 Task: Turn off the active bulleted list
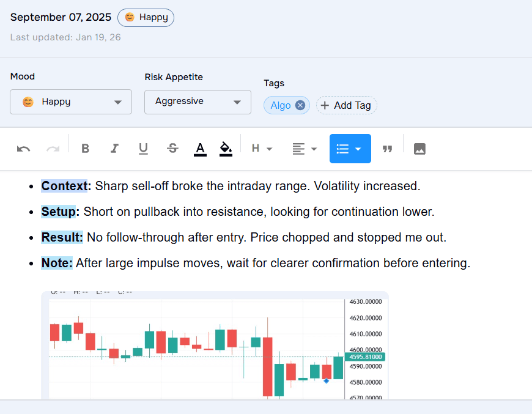(344, 149)
